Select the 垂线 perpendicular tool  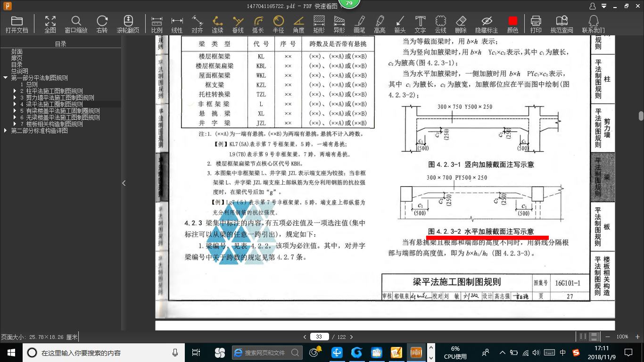(x=238, y=24)
